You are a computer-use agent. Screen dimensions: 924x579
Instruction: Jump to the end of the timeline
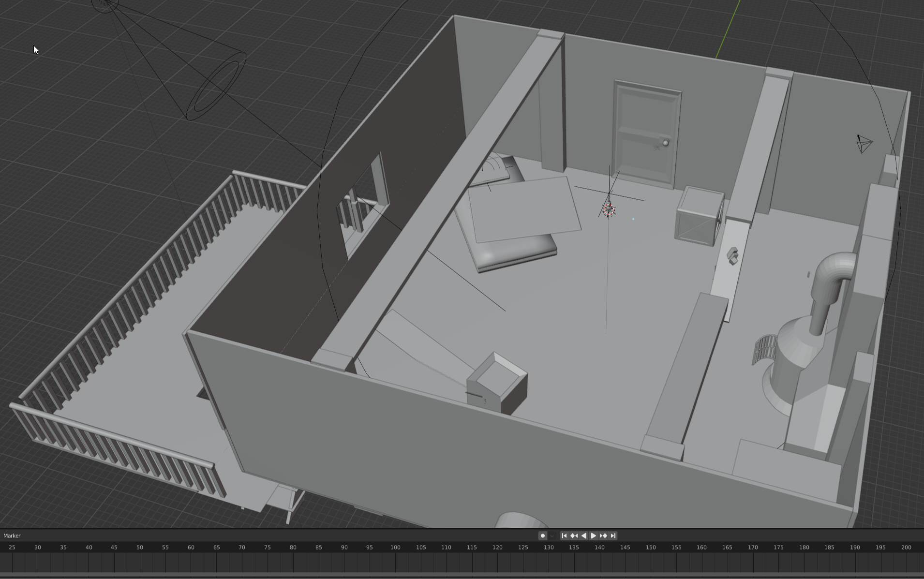(x=613, y=535)
